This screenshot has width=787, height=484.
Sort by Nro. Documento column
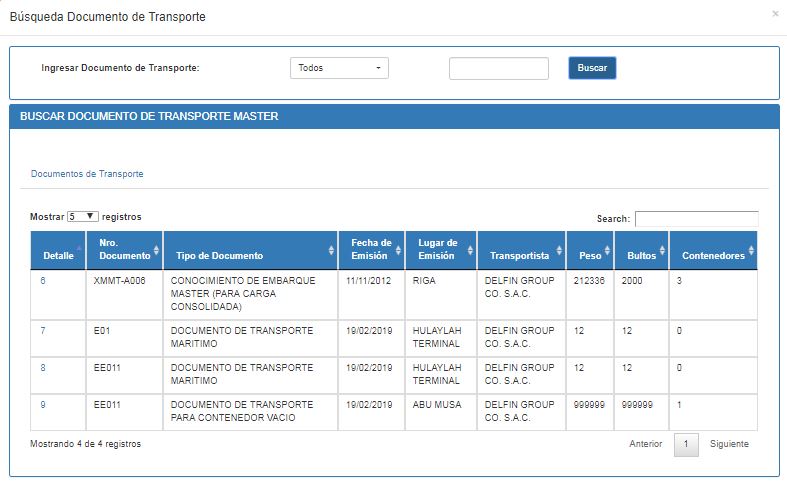(124, 250)
